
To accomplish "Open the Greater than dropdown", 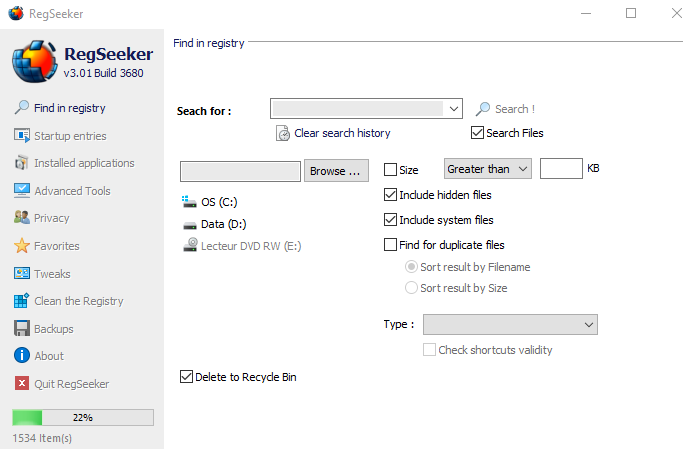I will click(x=488, y=169).
